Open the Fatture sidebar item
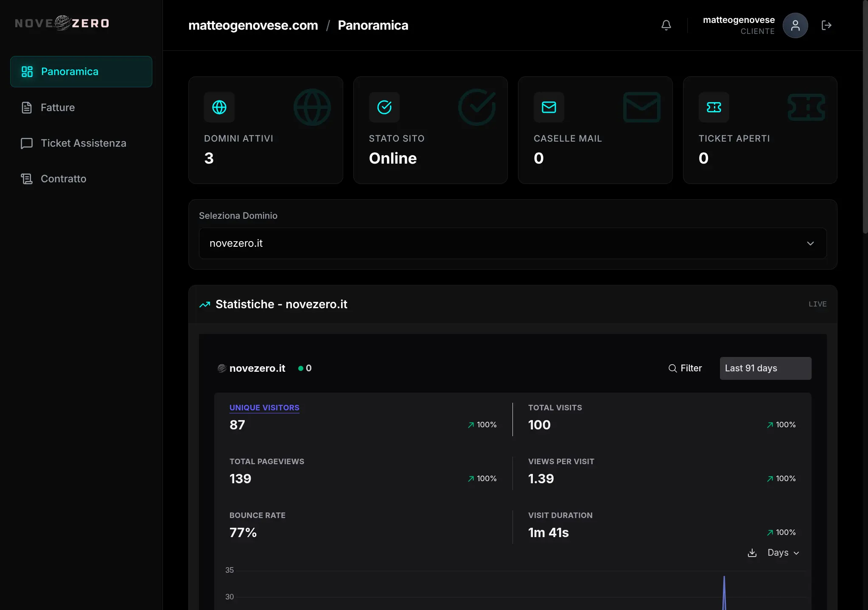The width and height of the screenshot is (868, 610). (x=81, y=108)
